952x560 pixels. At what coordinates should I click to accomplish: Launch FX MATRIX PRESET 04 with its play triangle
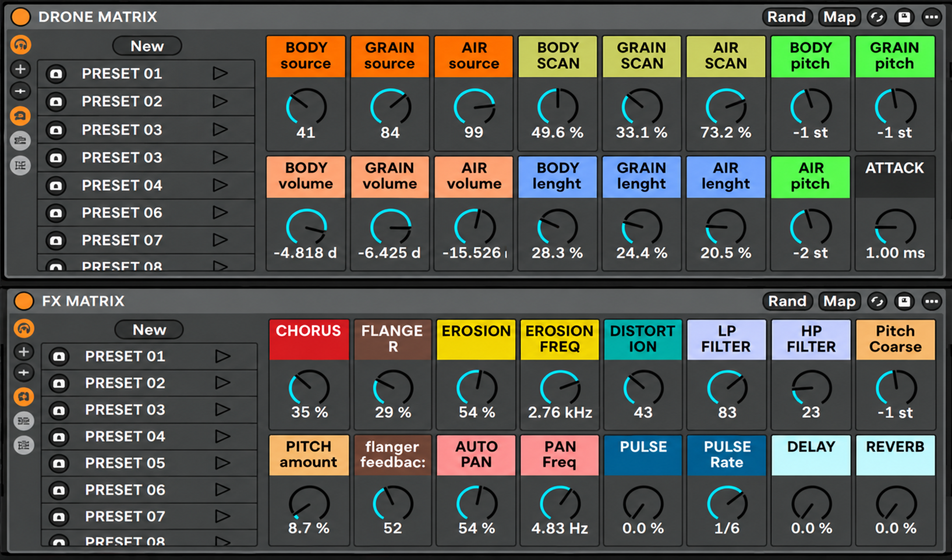click(222, 436)
